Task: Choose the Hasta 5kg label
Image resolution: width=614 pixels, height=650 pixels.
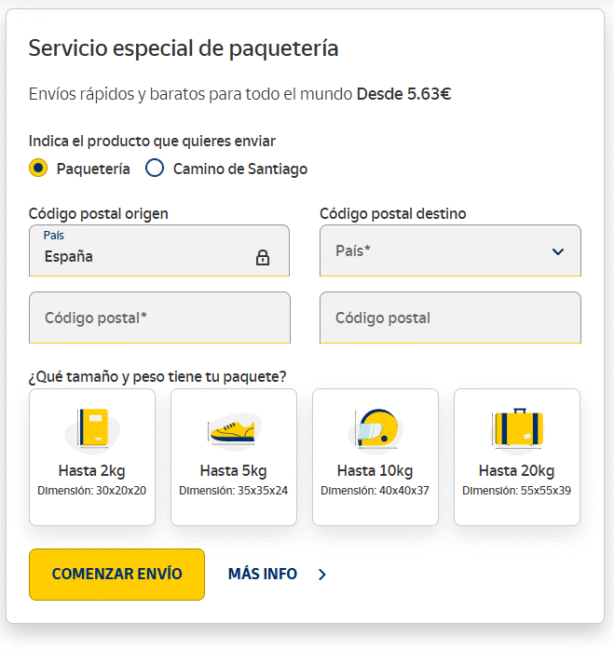Action: [233, 471]
